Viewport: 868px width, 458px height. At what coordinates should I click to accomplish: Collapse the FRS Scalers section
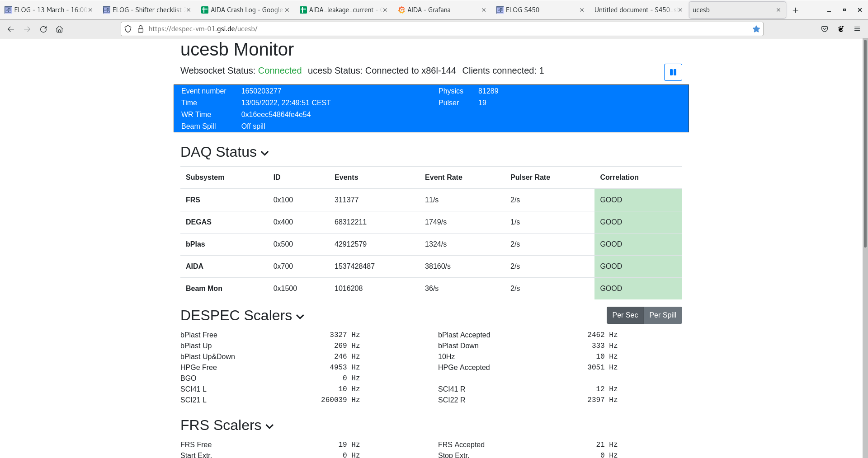point(269,426)
